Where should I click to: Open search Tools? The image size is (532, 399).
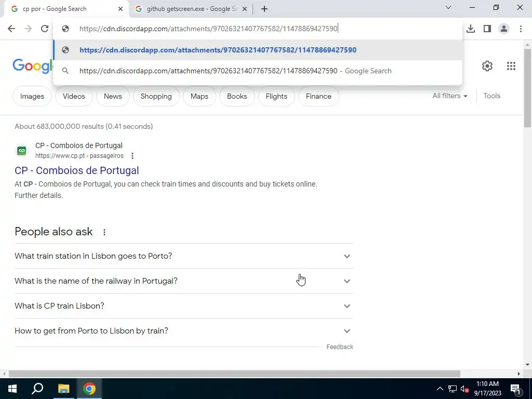pos(491,96)
